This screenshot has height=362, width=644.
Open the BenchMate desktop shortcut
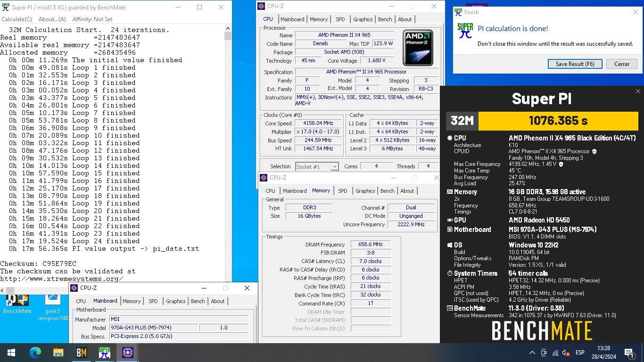pyautogui.click(x=17, y=304)
